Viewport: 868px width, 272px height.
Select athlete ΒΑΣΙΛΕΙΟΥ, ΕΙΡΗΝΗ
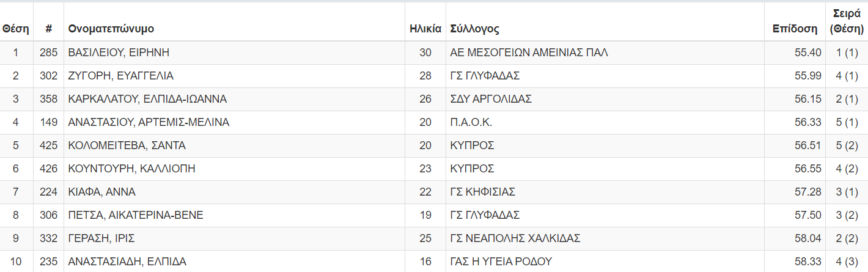tap(119, 53)
